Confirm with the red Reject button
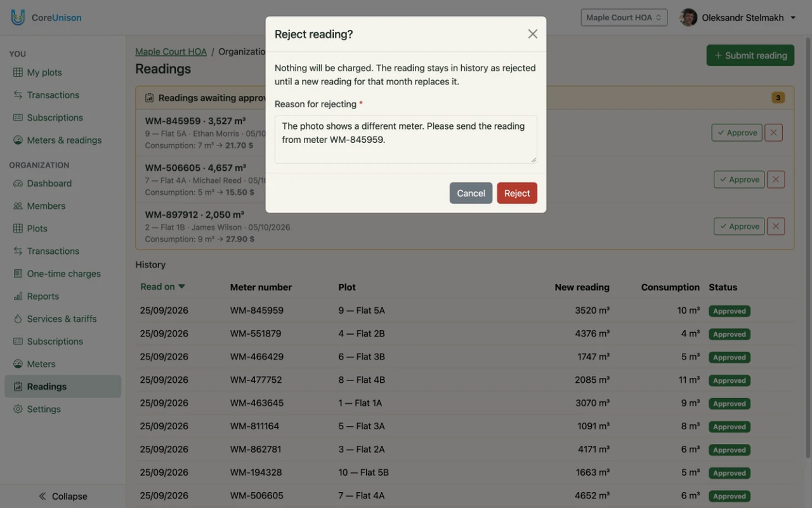 click(x=517, y=193)
